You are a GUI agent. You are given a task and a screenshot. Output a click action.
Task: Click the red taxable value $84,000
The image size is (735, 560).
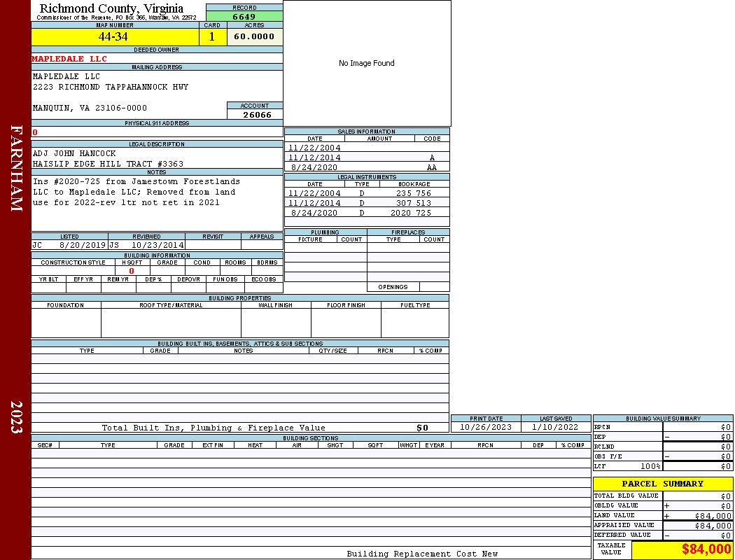706,549
